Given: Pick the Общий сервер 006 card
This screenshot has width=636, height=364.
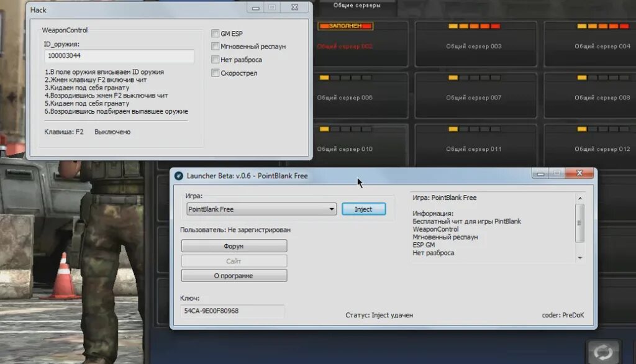Looking at the screenshot, I should click(360, 96).
